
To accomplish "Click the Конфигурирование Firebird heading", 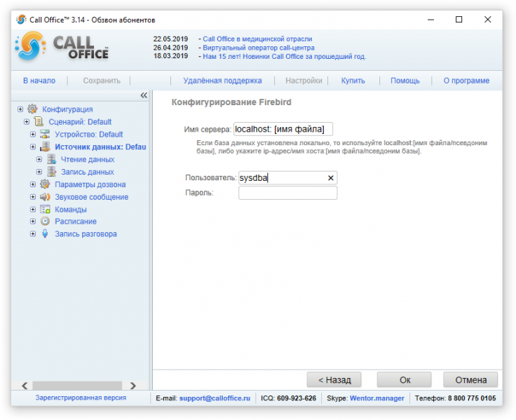I will [x=231, y=102].
